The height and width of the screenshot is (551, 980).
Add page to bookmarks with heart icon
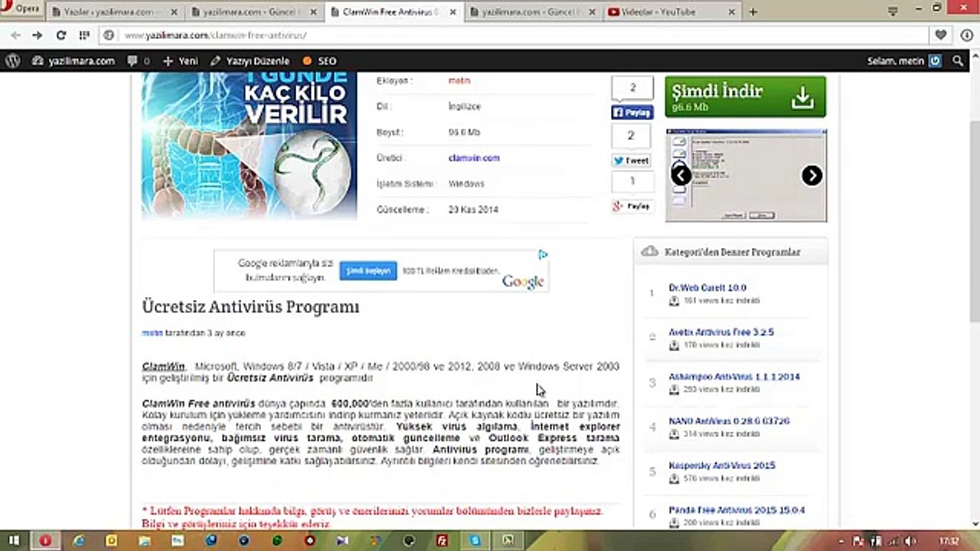coord(941,35)
